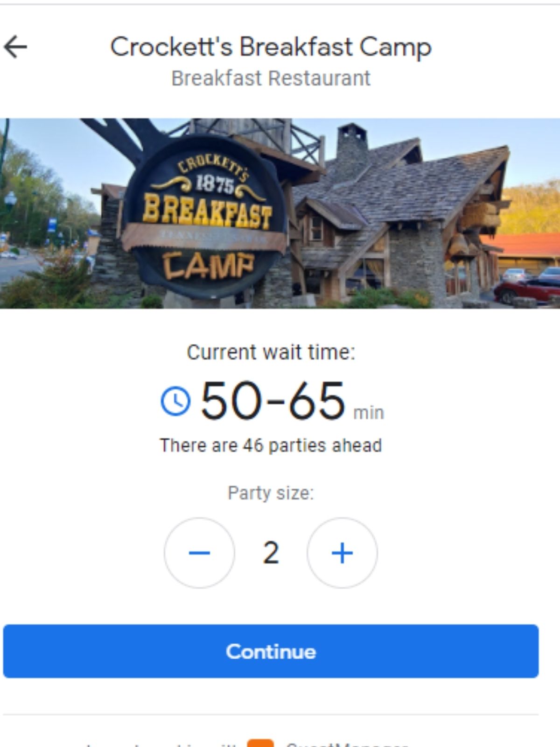This screenshot has height=747, width=560.
Task: Click the orange GuestManager logo icon
Action: pos(260,743)
